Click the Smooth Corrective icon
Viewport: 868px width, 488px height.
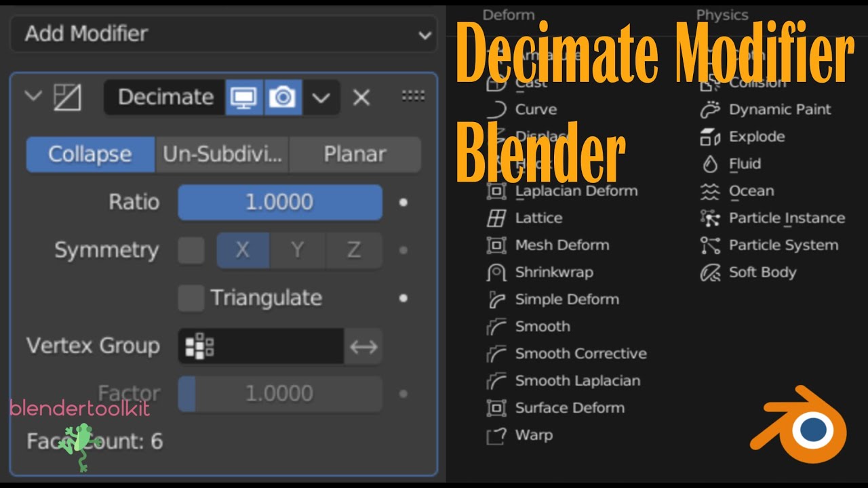pos(497,354)
